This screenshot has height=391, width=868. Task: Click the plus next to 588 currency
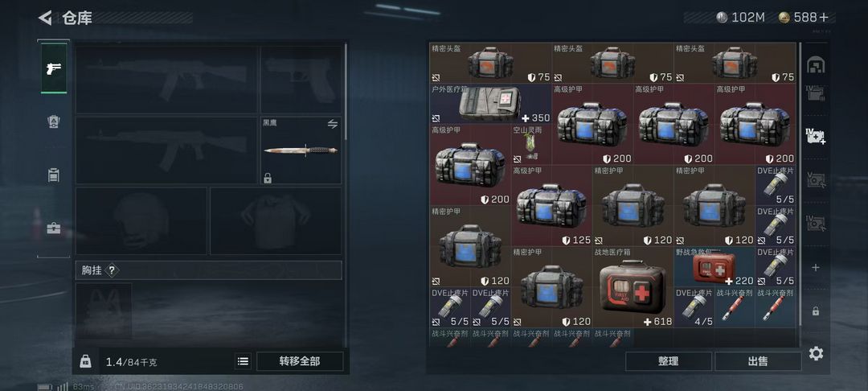click(824, 18)
